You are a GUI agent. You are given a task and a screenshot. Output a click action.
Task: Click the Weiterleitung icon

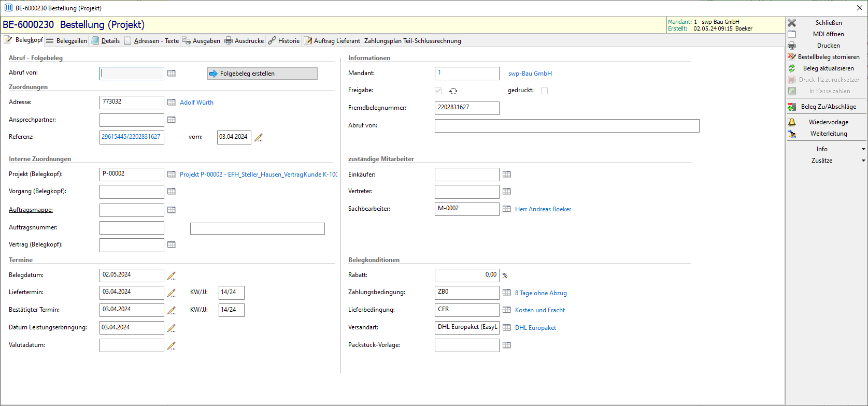tap(792, 134)
